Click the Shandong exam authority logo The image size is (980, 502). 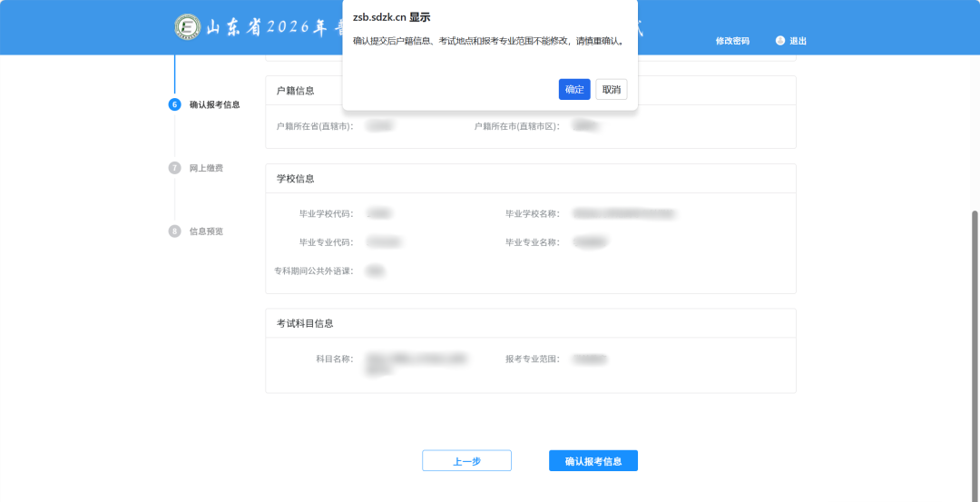pos(188,27)
